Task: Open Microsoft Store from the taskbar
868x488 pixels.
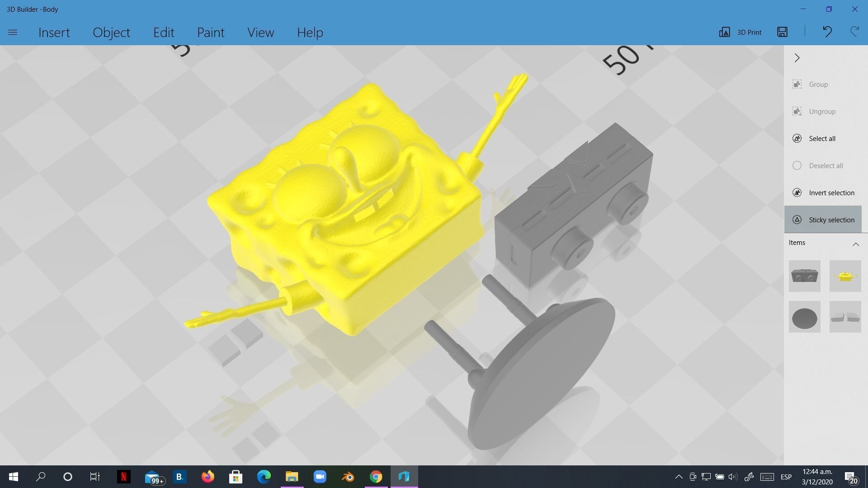Action: [236, 477]
